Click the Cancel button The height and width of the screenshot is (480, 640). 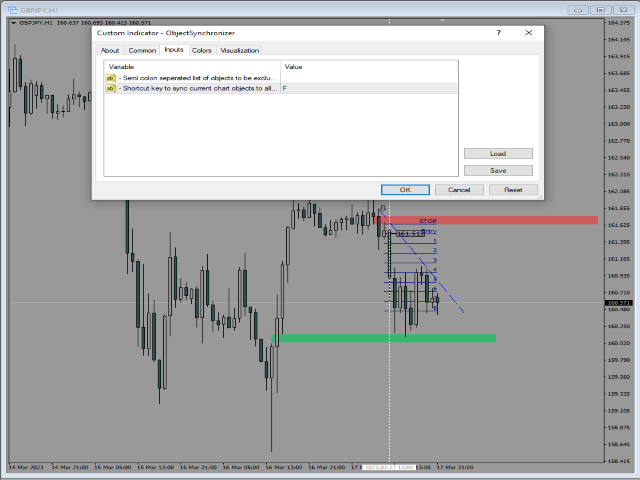point(459,190)
